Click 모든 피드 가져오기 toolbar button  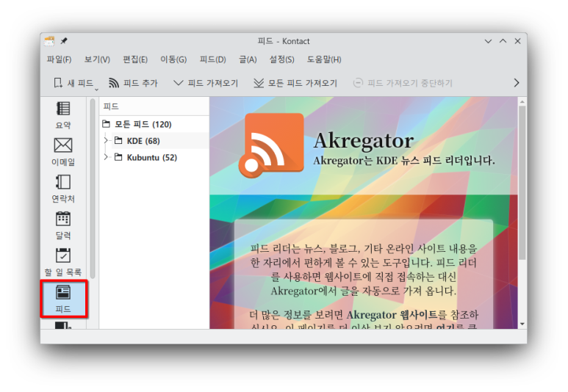click(x=295, y=83)
